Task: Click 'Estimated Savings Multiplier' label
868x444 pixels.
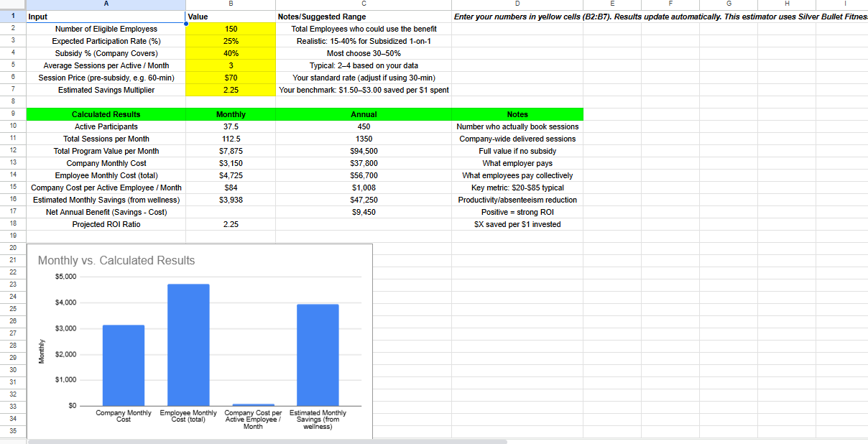Action: click(106, 90)
